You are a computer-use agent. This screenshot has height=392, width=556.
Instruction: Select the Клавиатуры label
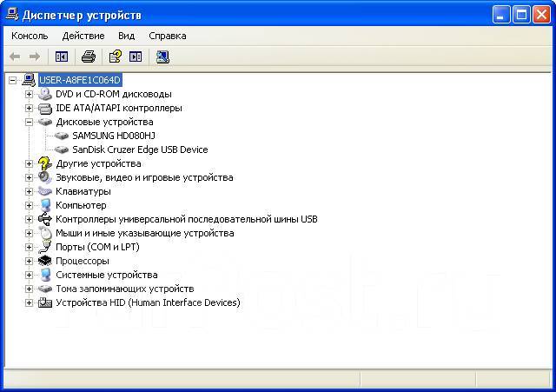point(83,191)
